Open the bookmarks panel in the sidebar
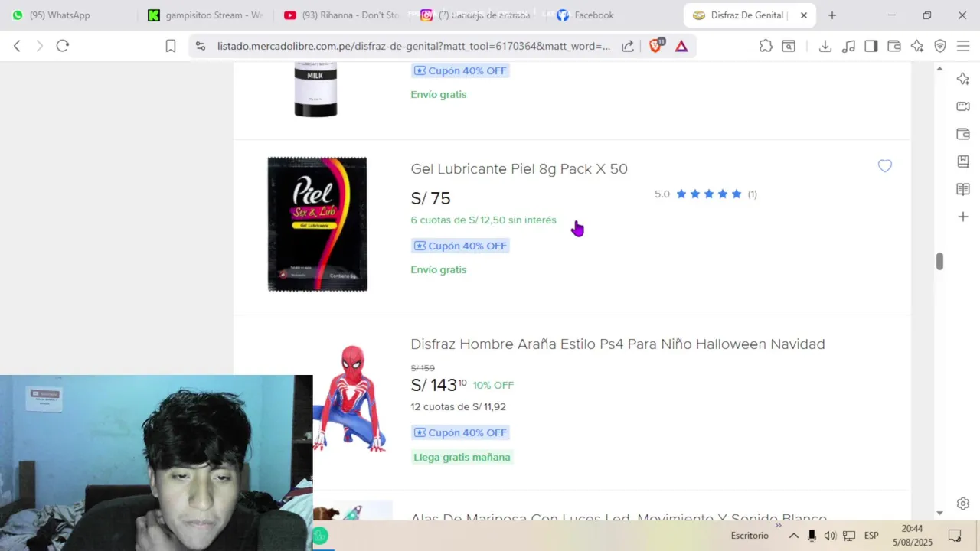Image resolution: width=980 pixels, height=551 pixels. tap(963, 161)
